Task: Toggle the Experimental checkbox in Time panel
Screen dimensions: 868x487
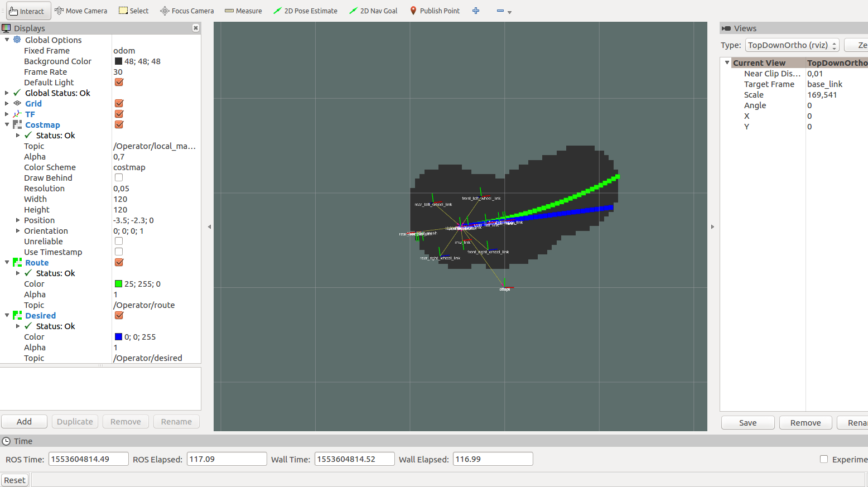Action: pyautogui.click(x=824, y=459)
